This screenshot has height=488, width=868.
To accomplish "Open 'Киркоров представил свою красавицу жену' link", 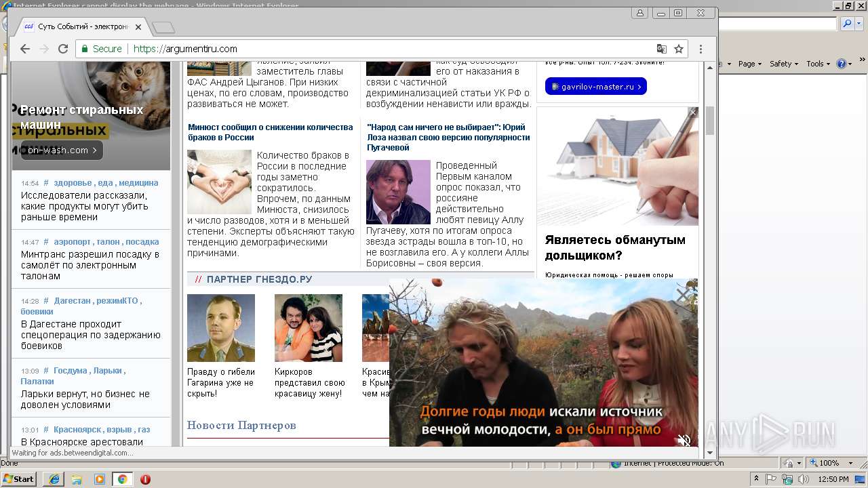I will click(x=310, y=382).
